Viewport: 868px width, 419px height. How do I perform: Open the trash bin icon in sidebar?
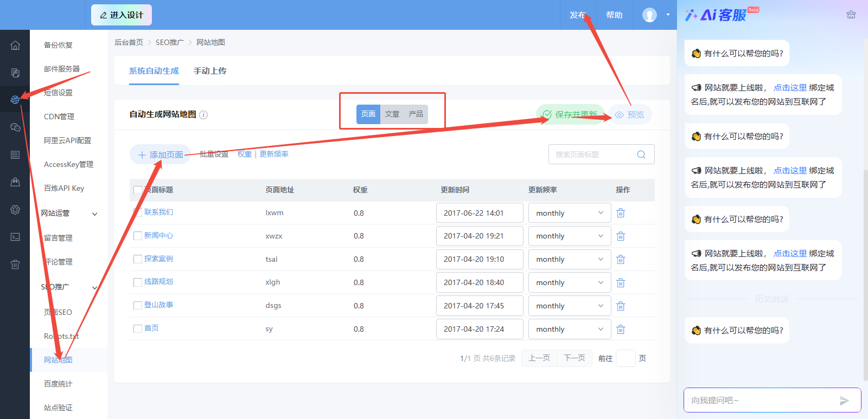coord(15,265)
